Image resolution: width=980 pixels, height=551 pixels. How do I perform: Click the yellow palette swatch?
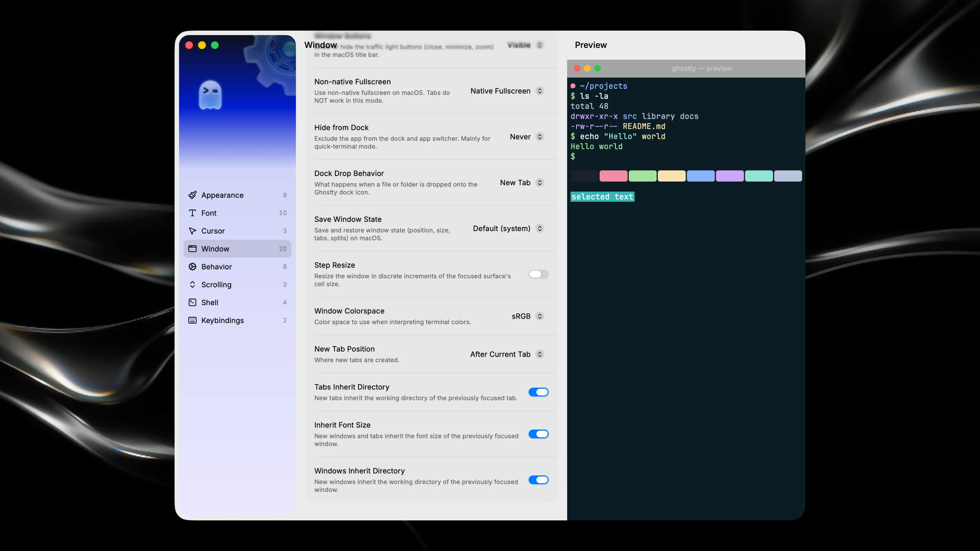pos(672,176)
